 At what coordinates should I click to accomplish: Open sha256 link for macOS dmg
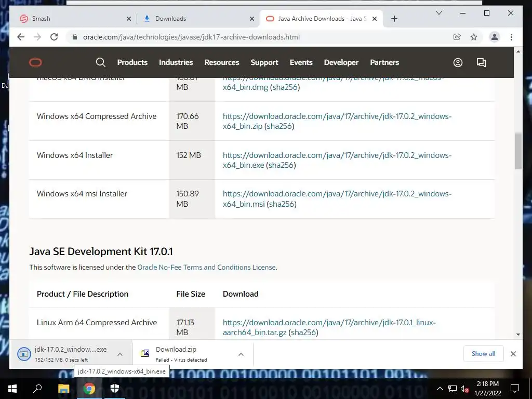[x=285, y=87]
